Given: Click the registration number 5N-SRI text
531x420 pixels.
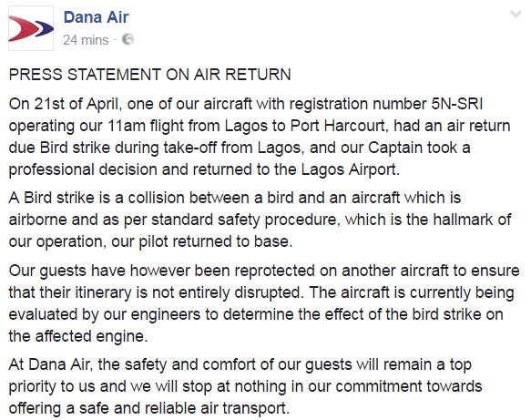Looking at the screenshot, I should point(457,104).
